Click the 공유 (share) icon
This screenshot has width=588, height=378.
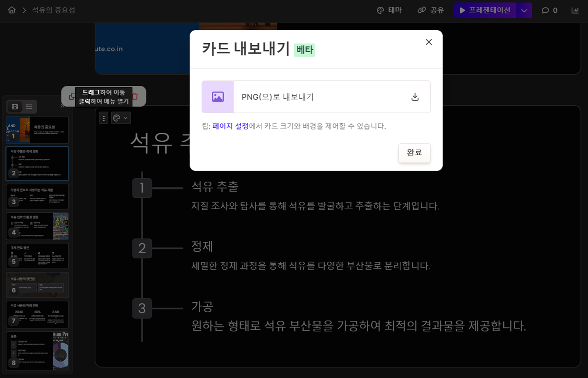(x=421, y=10)
